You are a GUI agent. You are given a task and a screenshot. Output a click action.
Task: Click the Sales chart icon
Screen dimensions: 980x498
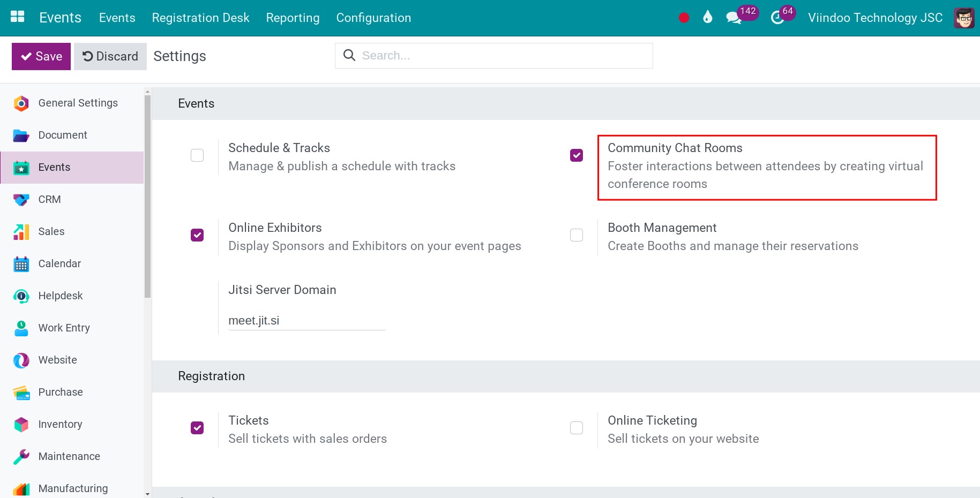pyautogui.click(x=21, y=232)
